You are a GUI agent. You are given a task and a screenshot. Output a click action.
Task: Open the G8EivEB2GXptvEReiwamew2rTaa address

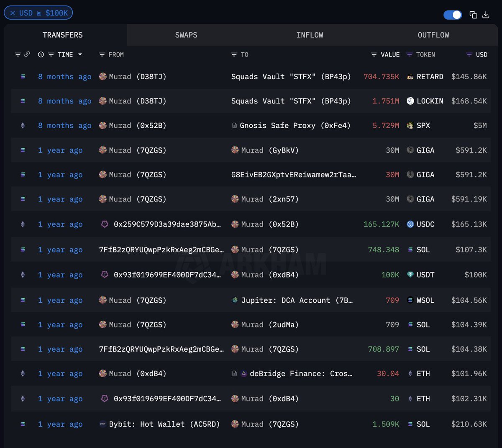click(294, 175)
